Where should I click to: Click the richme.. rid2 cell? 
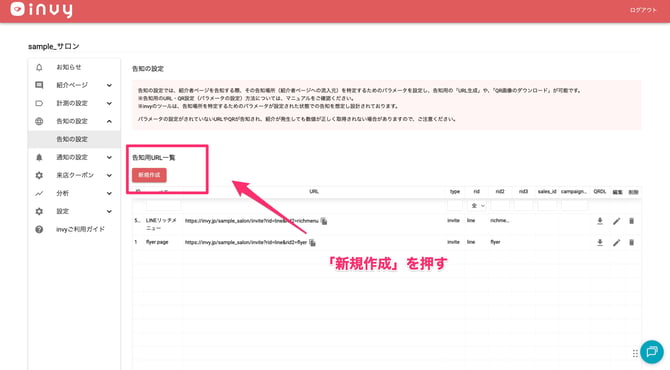pyautogui.click(x=500, y=220)
